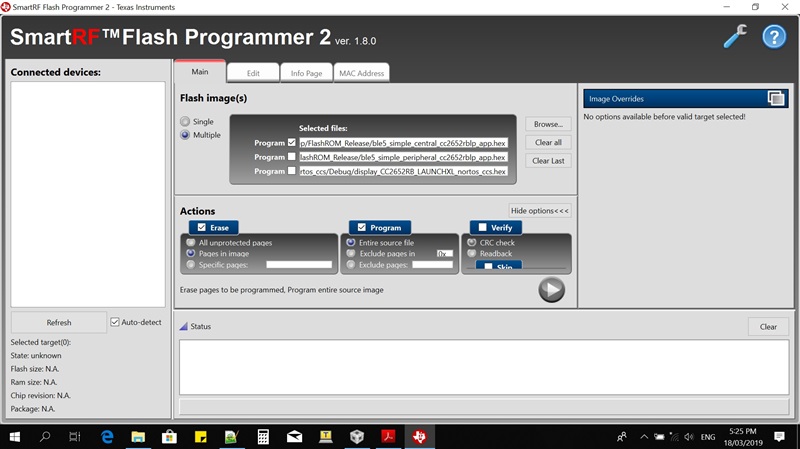The width and height of the screenshot is (800, 449).
Task: Click the Browse... button
Action: pos(548,124)
